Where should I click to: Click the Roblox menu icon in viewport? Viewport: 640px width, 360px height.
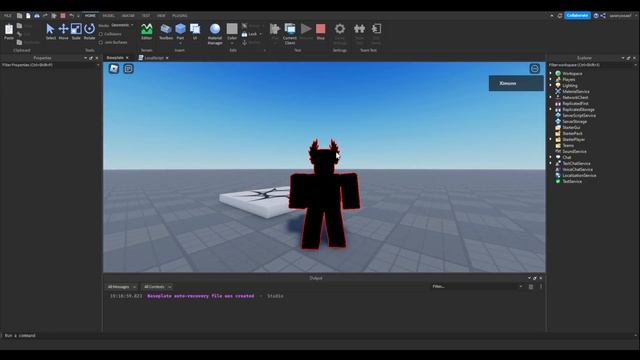114,69
